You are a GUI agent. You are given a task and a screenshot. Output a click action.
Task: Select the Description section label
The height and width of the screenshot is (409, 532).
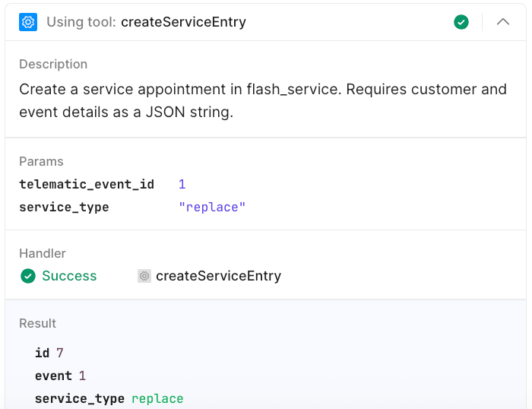pos(53,64)
